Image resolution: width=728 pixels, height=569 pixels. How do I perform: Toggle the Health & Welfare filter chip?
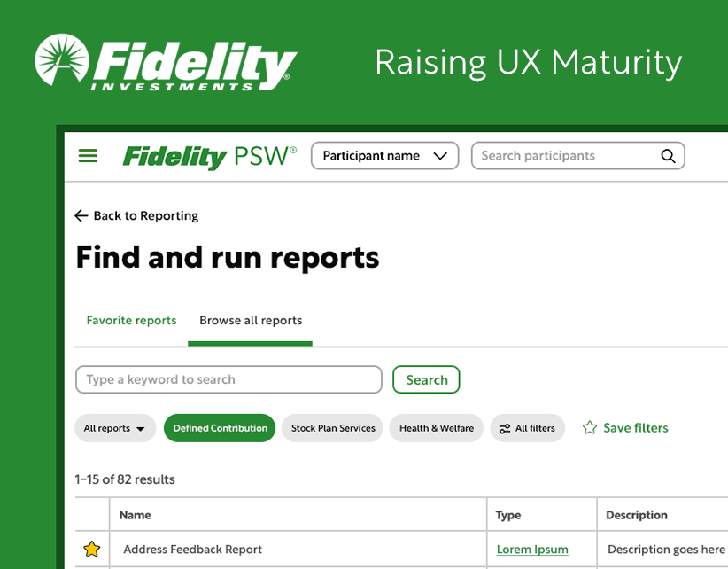click(437, 428)
